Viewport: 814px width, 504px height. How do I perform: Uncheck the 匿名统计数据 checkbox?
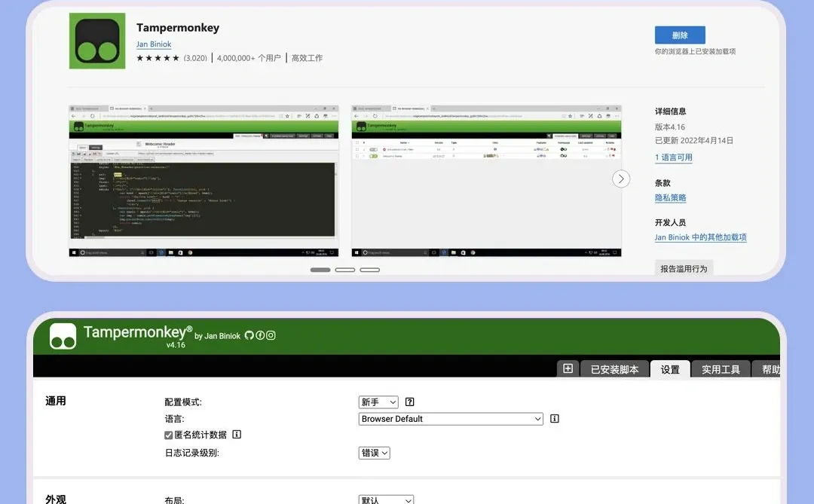click(x=167, y=435)
